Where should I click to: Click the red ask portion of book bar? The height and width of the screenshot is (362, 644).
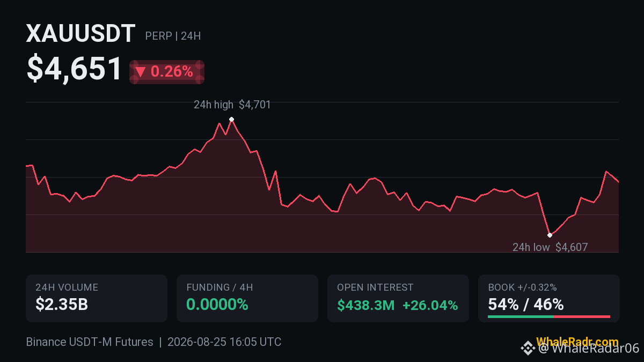pyautogui.click(x=582, y=317)
